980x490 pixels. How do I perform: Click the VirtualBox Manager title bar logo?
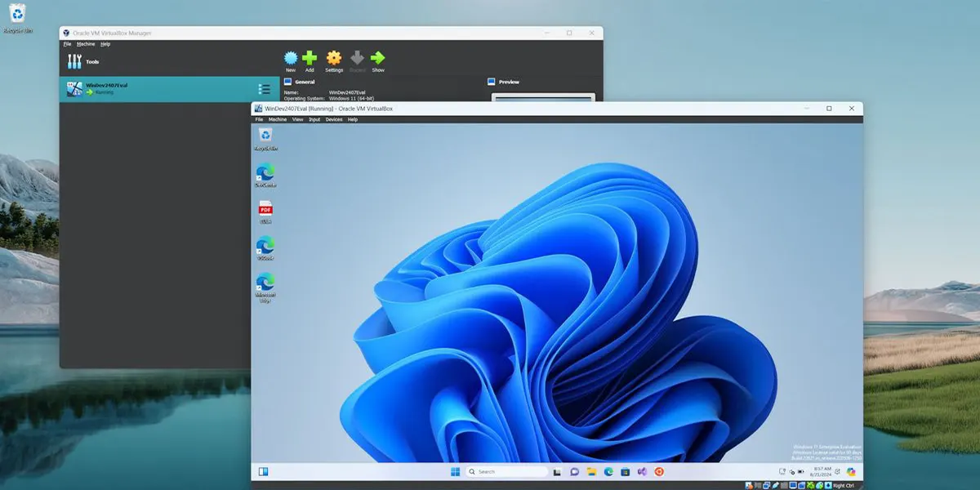pos(66,33)
